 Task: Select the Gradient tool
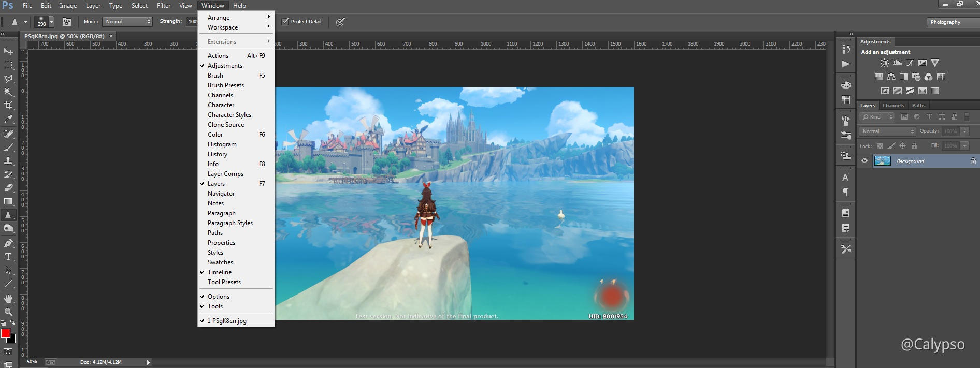tap(8, 201)
